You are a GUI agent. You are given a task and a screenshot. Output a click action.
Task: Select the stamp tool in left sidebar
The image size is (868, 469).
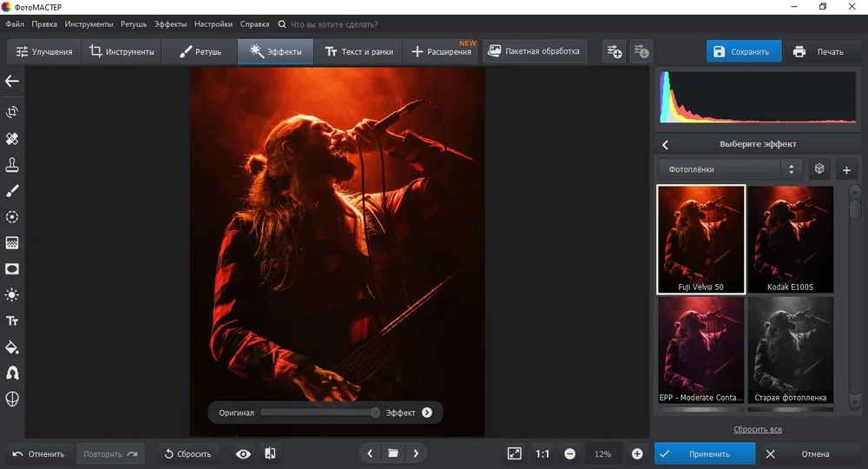coord(12,165)
